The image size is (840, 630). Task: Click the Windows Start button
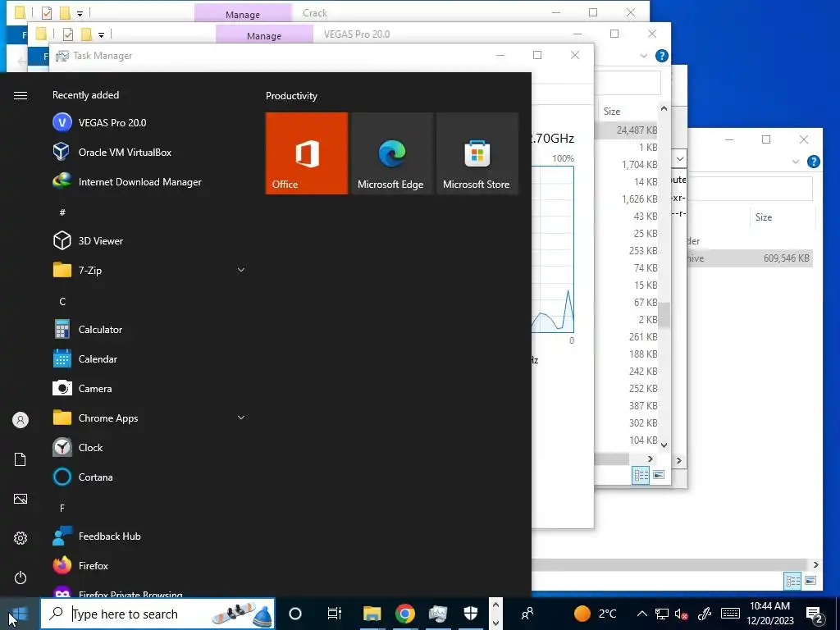click(x=20, y=614)
